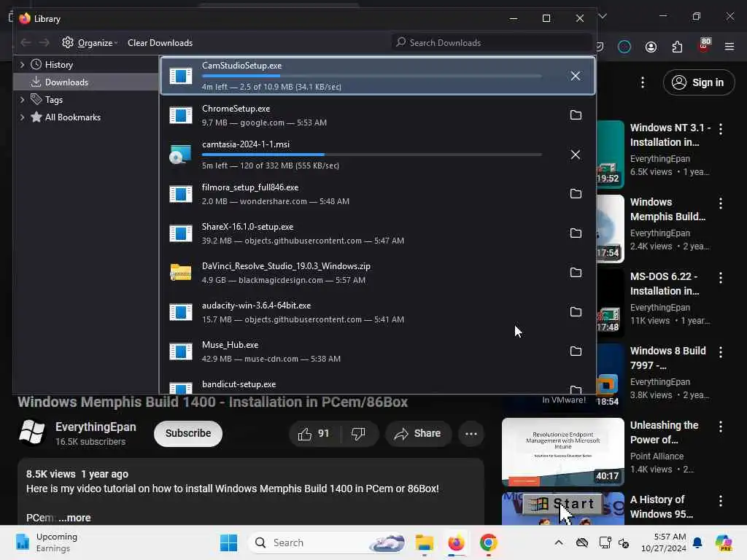Select the filmora_setup_full846.exe file name

(250, 187)
